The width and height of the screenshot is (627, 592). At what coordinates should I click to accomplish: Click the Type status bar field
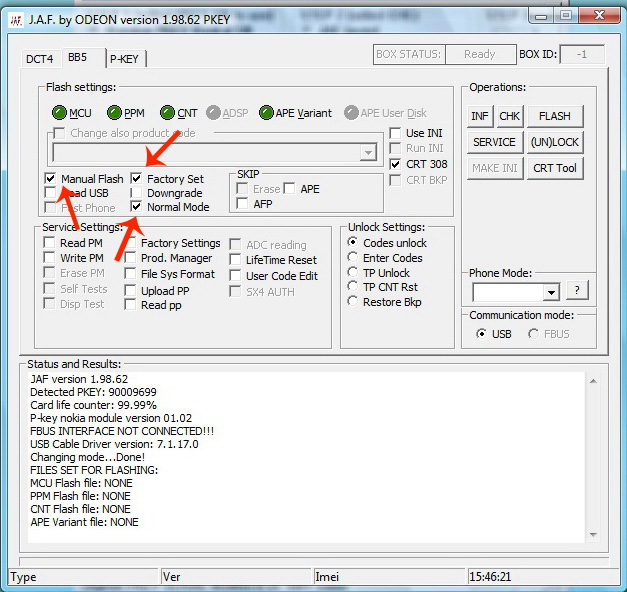click(x=83, y=576)
